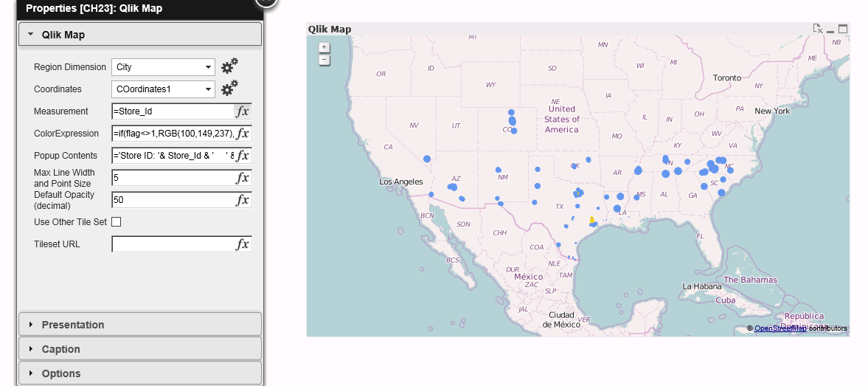Expand the Presentation section
The image size is (868, 386).
[x=140, y=325]
